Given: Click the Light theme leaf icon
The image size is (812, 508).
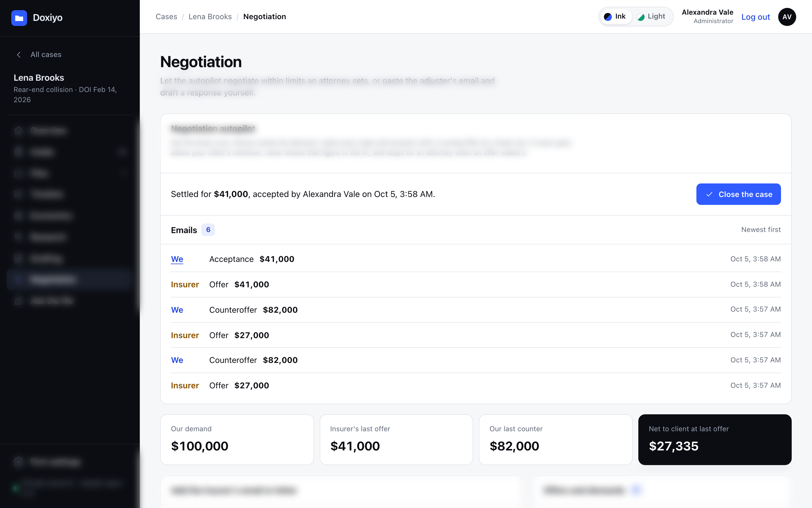Looking at the screenshot, I should [641, 17].
